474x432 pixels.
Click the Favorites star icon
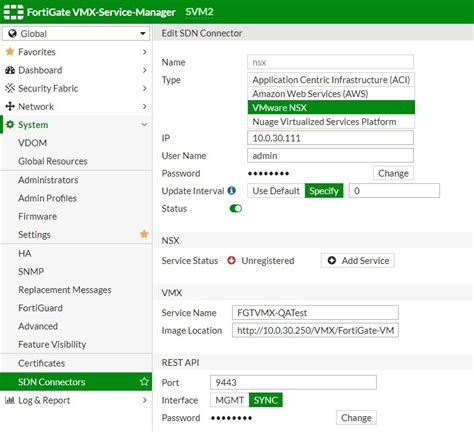click(10, 52)
